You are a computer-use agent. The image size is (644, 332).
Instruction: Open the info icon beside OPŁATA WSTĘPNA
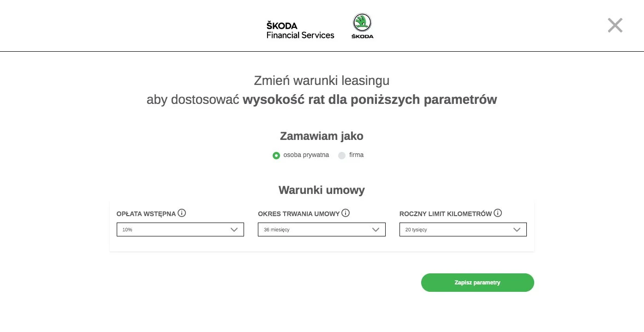[182, 213]
